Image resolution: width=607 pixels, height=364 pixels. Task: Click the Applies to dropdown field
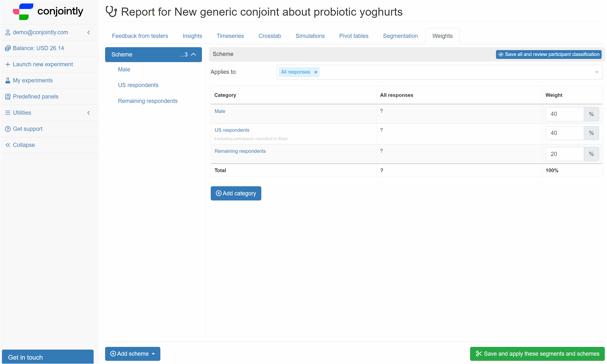[439, 72]
